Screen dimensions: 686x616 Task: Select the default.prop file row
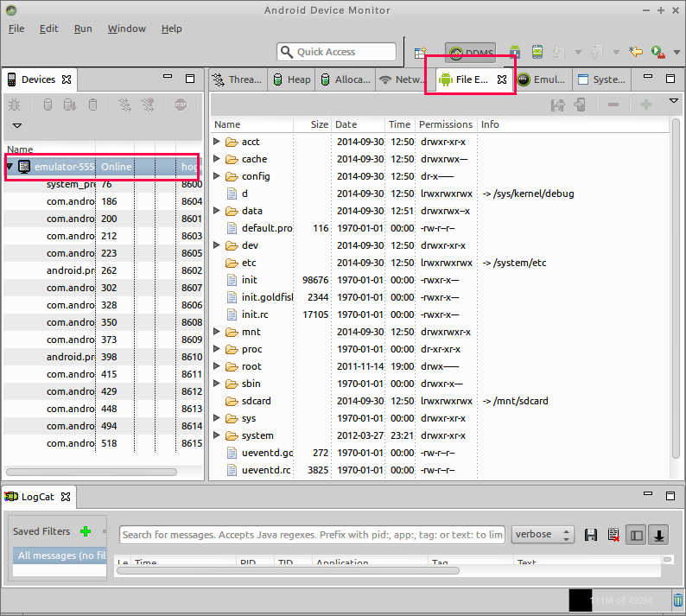(x=440, y=228)
